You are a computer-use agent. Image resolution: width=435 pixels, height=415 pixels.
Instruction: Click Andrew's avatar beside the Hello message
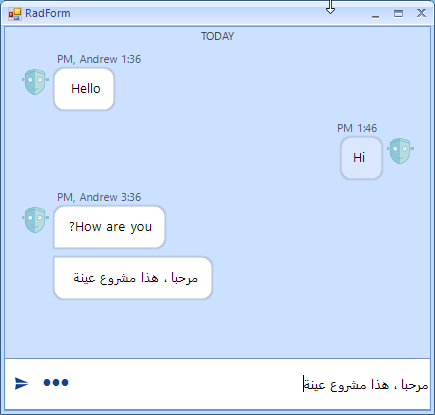(35, 82)
